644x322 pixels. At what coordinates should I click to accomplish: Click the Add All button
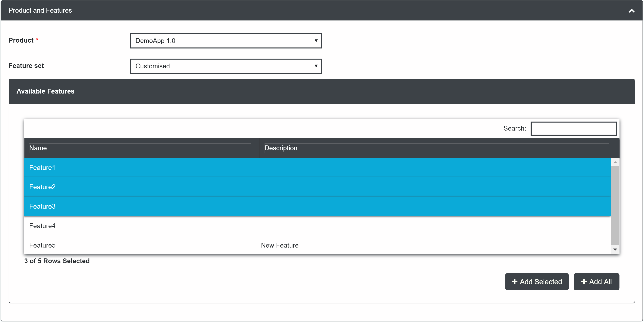pos(596,282)
